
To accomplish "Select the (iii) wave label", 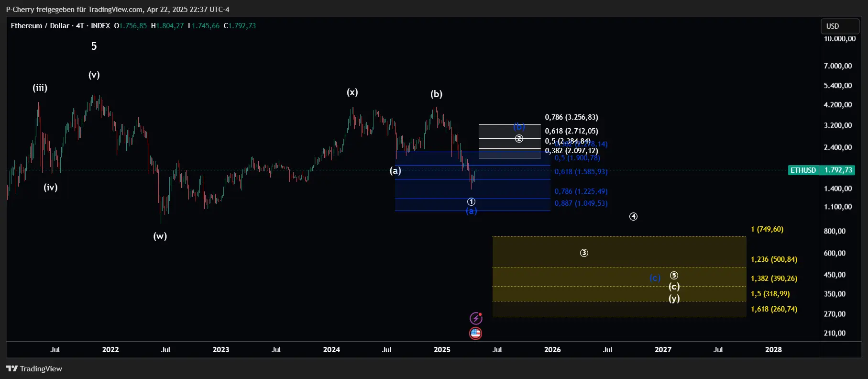I will 40,88.
